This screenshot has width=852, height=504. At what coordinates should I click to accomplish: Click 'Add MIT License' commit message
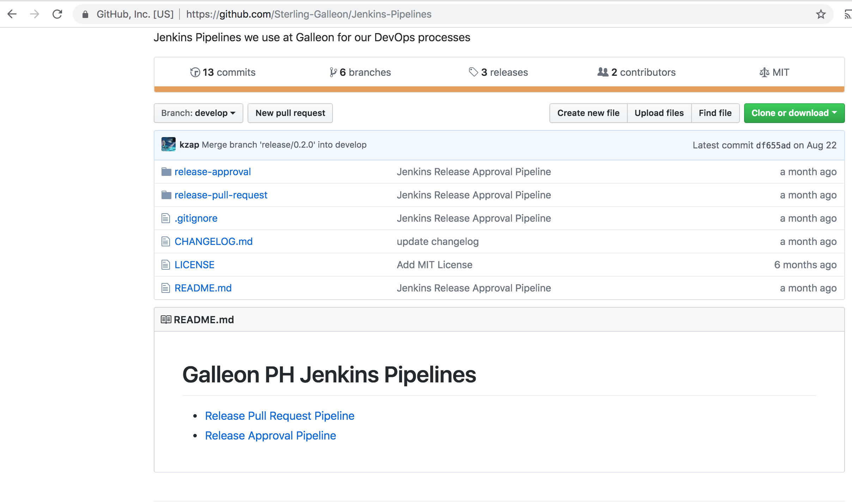[434, 265]
